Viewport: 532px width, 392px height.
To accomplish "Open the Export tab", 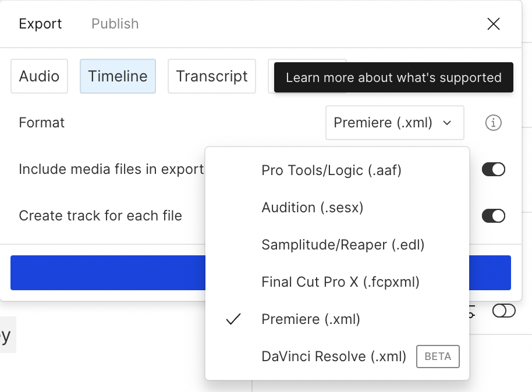I will pyautogui.click(x=40, y=24).
